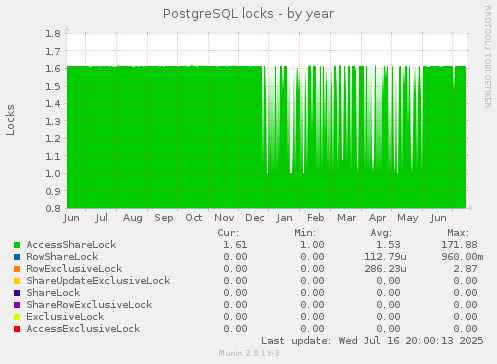The image size is (497, 364).
Task: Click the 1.6 tick on the y-axis
Action: [53, 69]
